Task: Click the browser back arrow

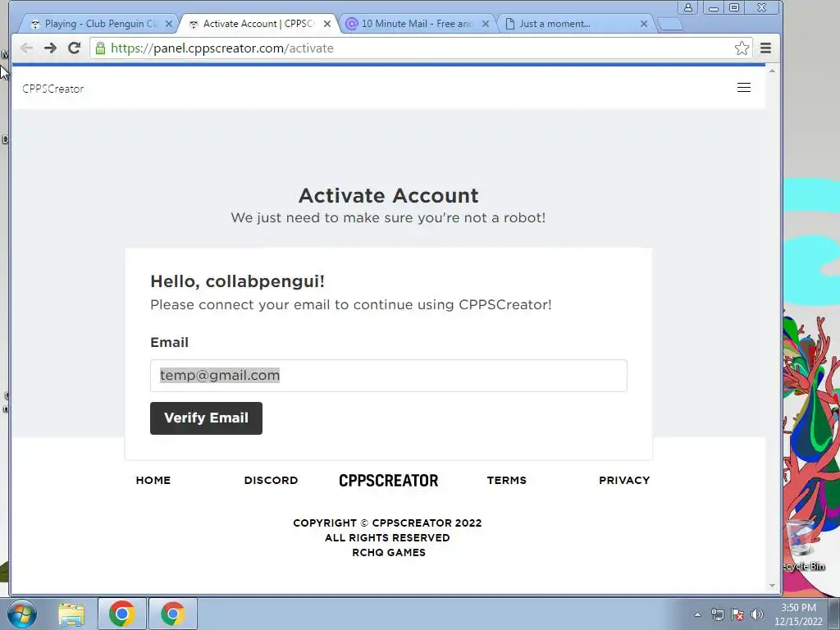Action: (x=26, y=48)
